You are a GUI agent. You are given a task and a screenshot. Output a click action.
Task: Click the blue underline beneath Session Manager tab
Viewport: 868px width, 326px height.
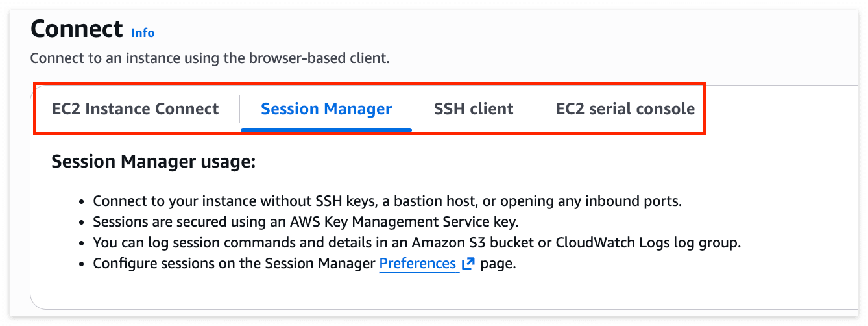click(326, 129)
